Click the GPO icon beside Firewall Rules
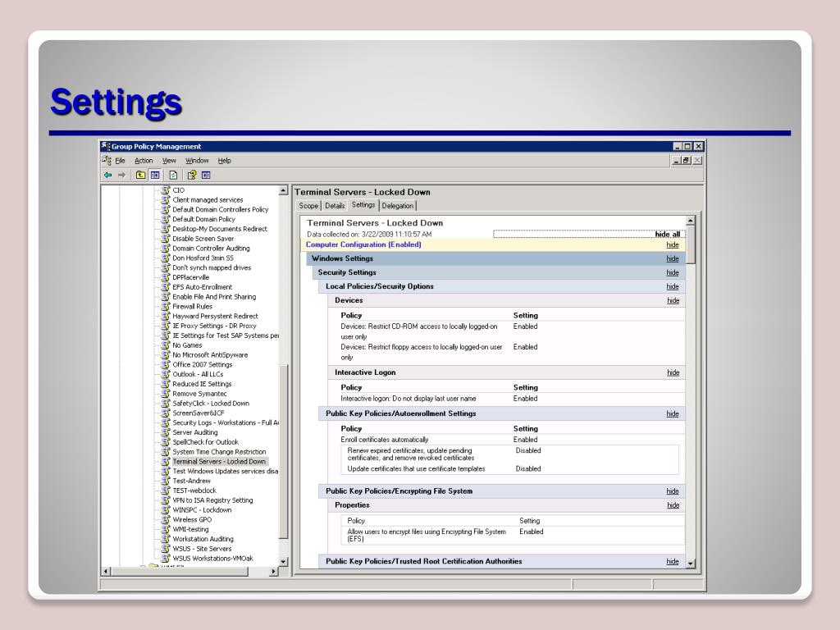Viewport: 840px width, 630px height. [x=166, y=307]
